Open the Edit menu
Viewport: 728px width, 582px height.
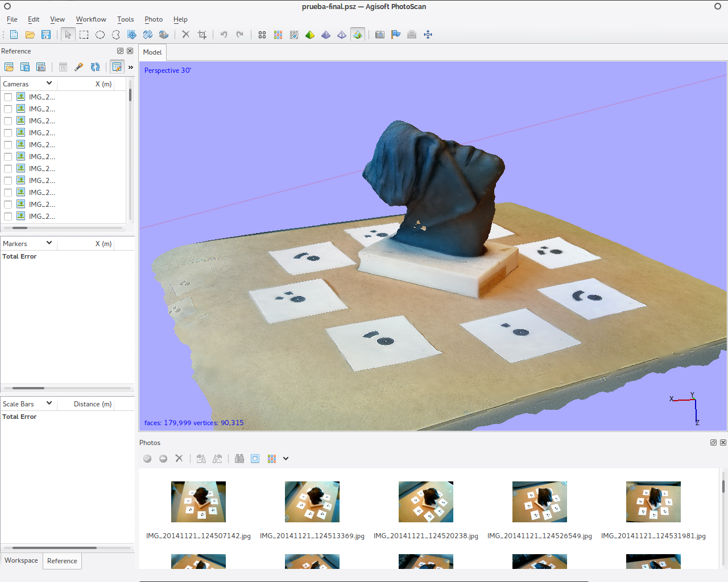coord(34,19)
